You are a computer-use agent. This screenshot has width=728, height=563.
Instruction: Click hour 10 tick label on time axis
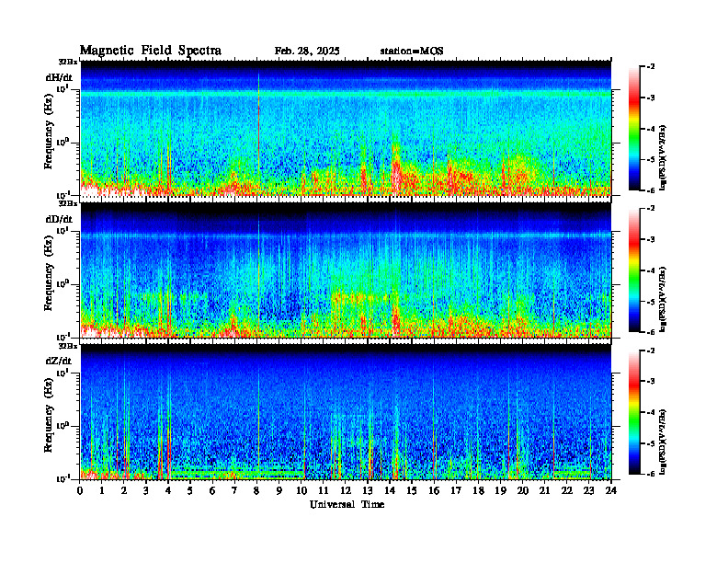301,490
